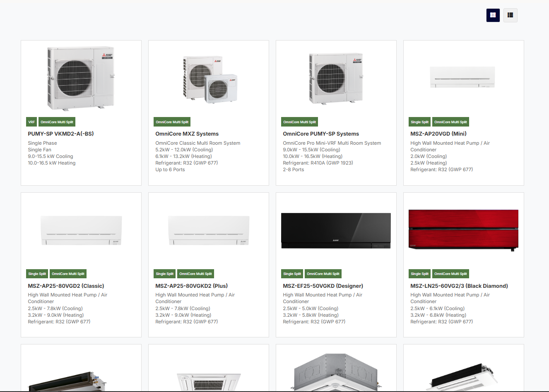Open OmniCore PUMY-SP Systems outdoor unit image
This screenshot has width=549, height=392.
pyautogui.click(x=336, y=78)
